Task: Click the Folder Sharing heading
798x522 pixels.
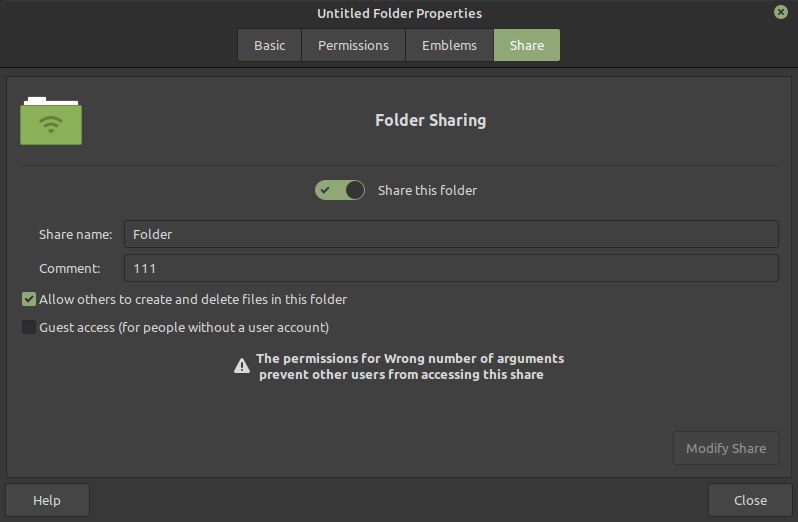Action: 431,121
